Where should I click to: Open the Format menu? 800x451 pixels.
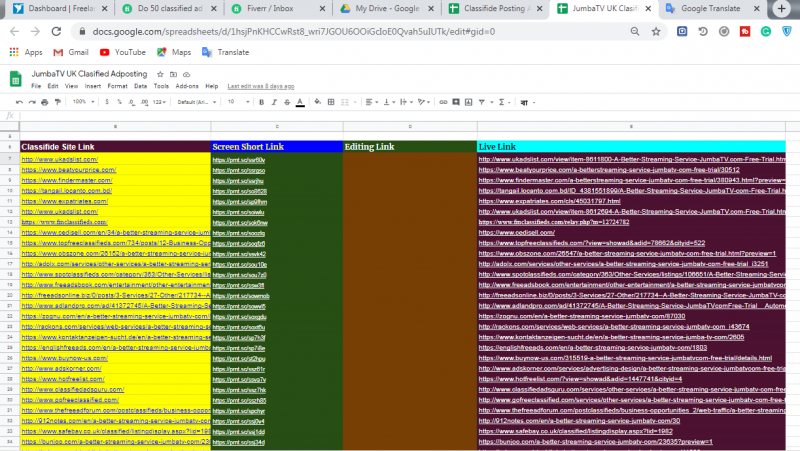(x=117, y=86)
